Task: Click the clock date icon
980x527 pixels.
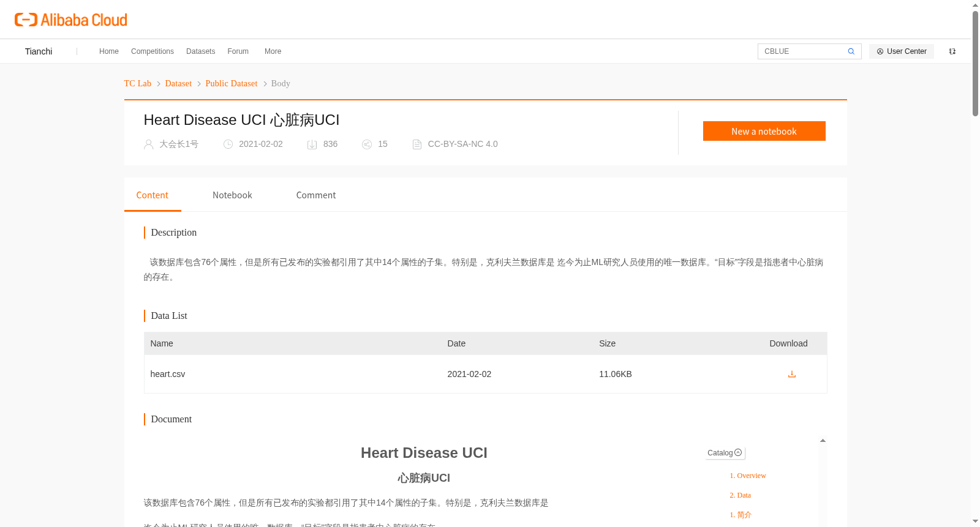Action: tap(228, 144)
